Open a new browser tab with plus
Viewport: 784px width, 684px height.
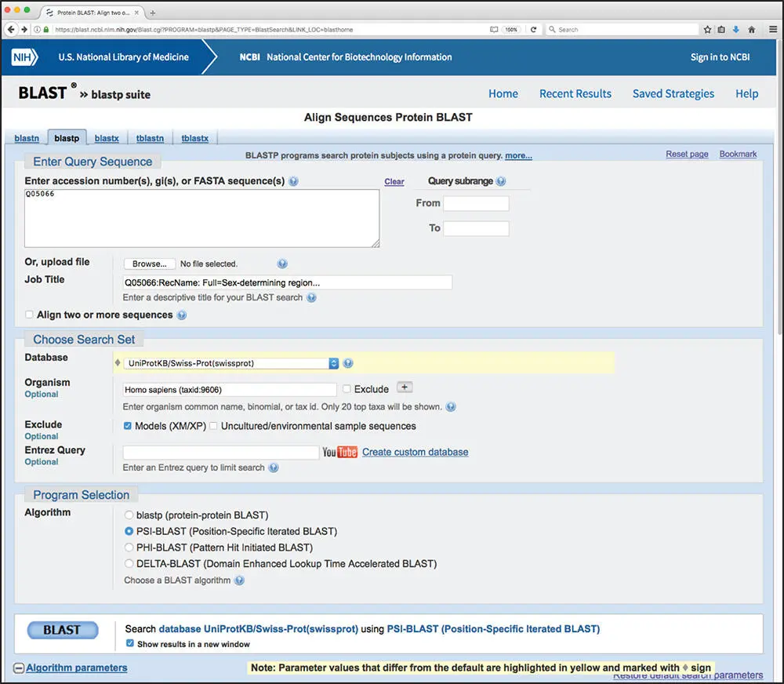pos(153,13)
